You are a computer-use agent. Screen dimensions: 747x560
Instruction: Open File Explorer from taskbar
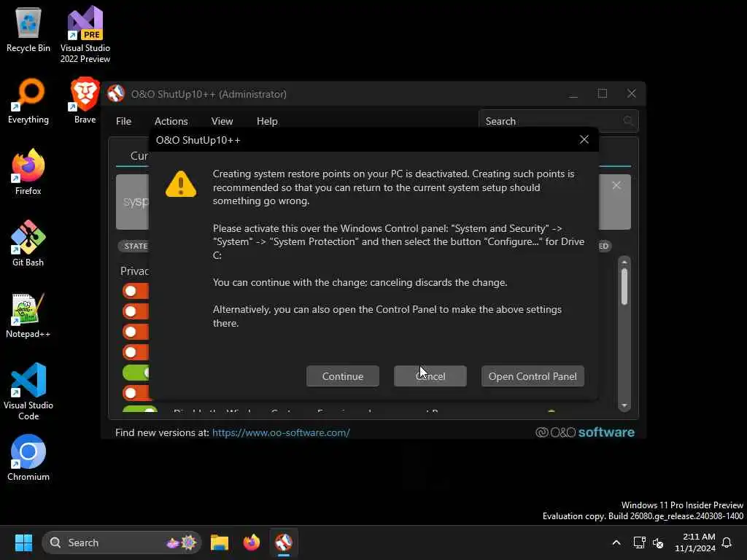coord(220,542)
